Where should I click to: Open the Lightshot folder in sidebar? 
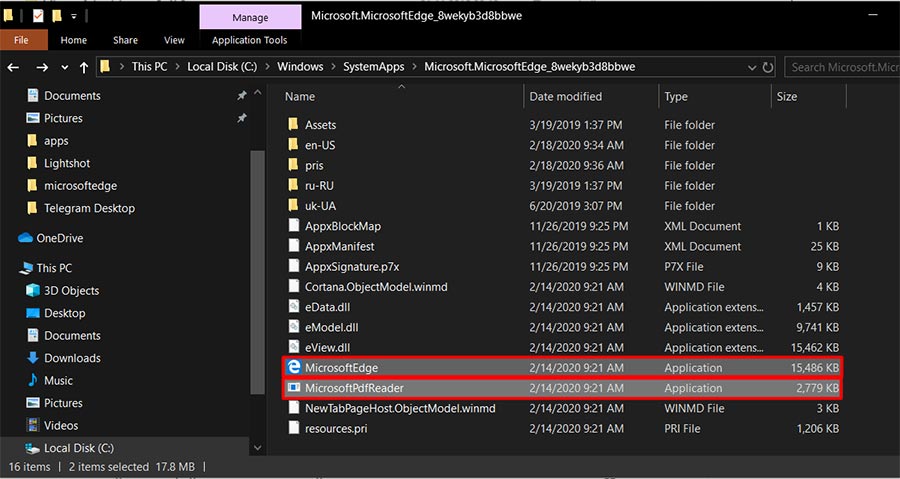click(67, 163)
